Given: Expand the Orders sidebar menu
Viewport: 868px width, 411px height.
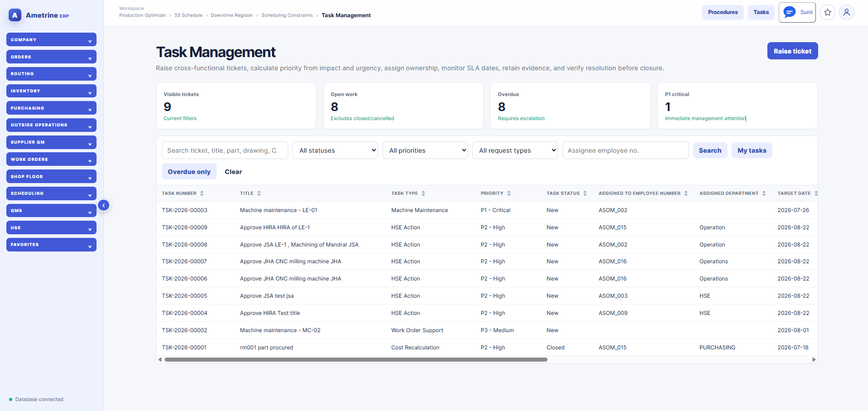Looking at the screenshot, I should 51,57.
